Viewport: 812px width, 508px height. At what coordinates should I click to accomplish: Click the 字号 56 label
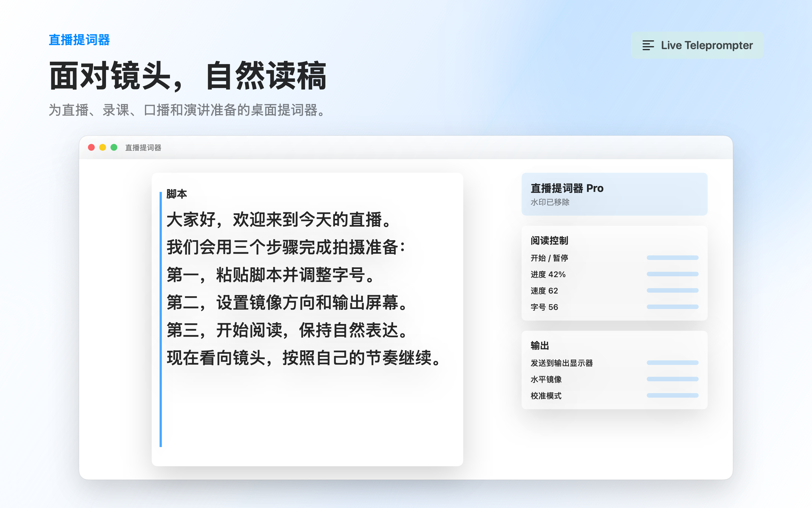(544, 307)
